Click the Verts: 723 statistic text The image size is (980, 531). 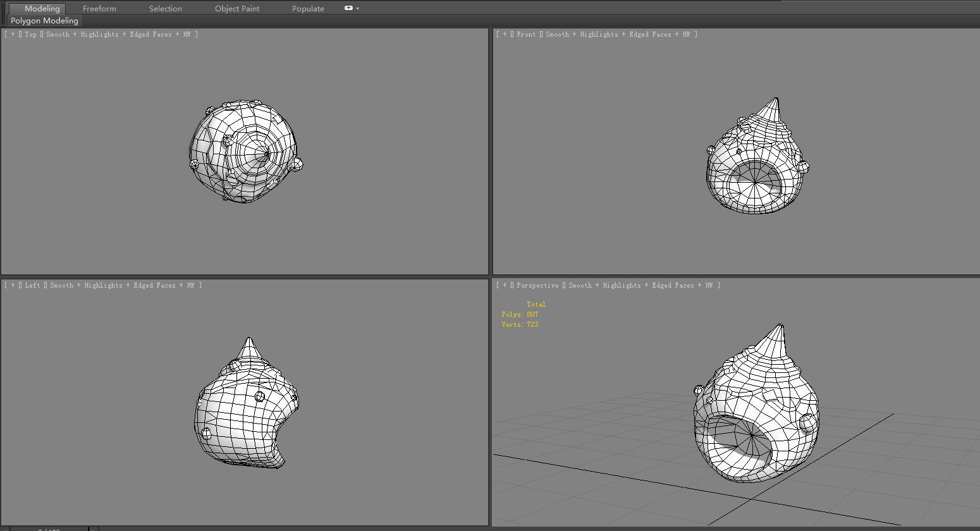tap(520, 324)
